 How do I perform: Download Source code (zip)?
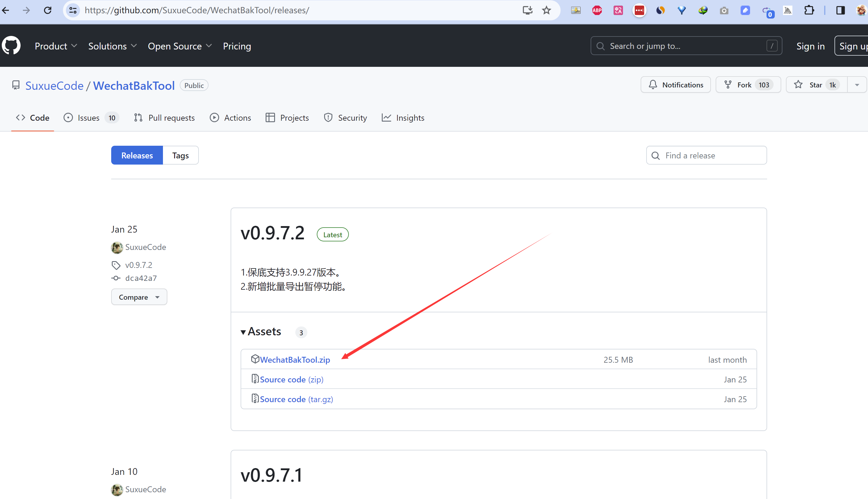(292, 379)
